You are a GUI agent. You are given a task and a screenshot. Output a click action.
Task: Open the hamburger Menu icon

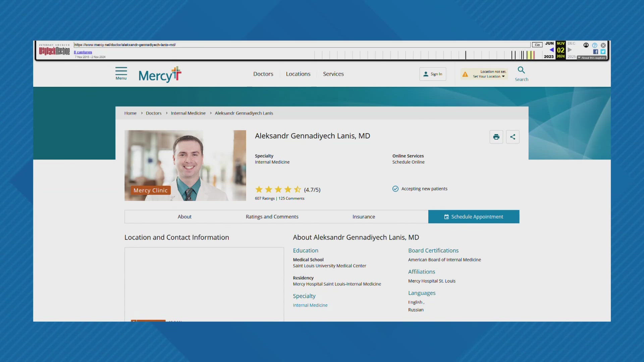[x=121, y=73]
